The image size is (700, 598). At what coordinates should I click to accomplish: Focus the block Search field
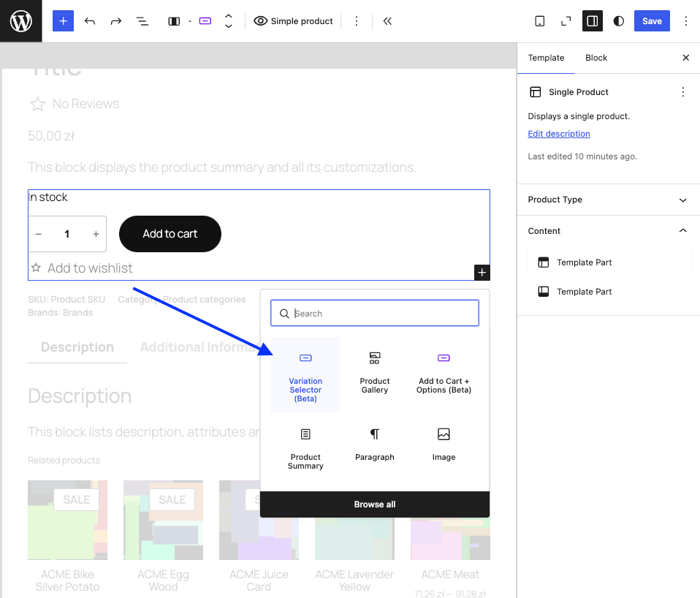(375, 313)
